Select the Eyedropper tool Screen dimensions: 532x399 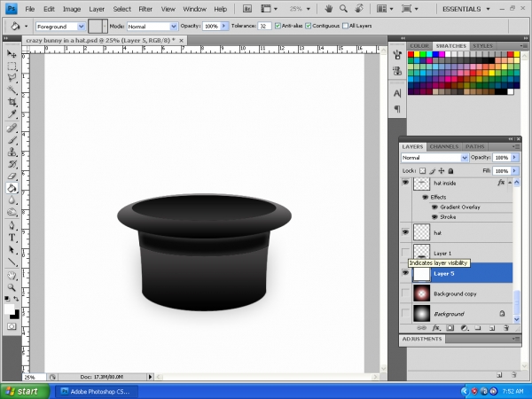click(x=12, y=114)
